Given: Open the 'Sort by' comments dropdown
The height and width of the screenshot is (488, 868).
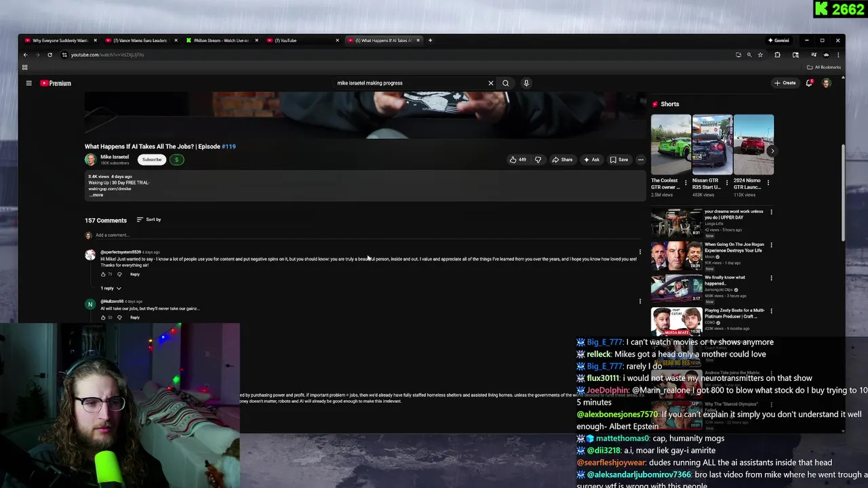Looking at the screenshot, I should click(149, 220).
